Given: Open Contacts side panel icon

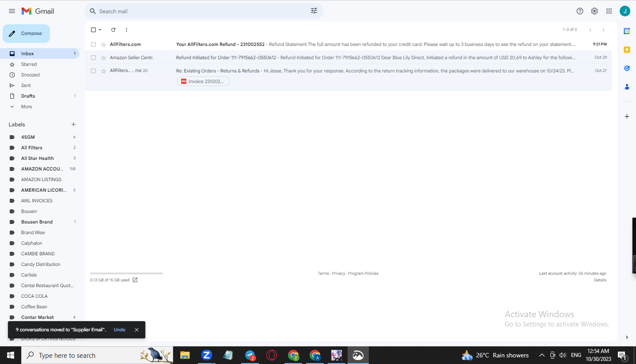Looking at the screenshot, I should coord(627,87).
